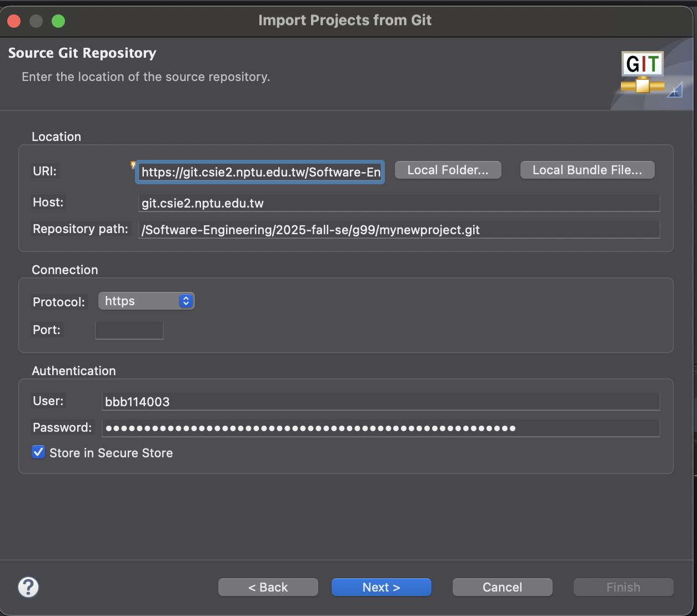Proceed with the Next > button
The image size is (697, 616).
pyautogui.click(x=381, y=587)
